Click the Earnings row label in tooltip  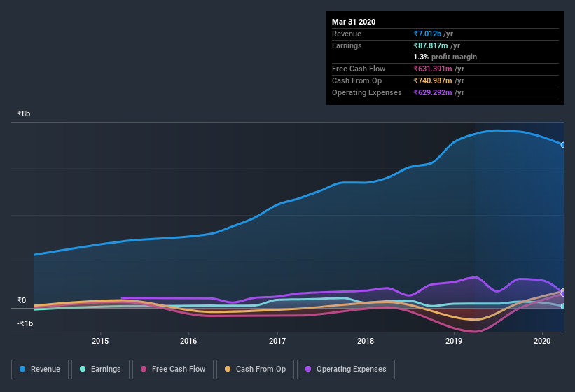click(347, 45)
